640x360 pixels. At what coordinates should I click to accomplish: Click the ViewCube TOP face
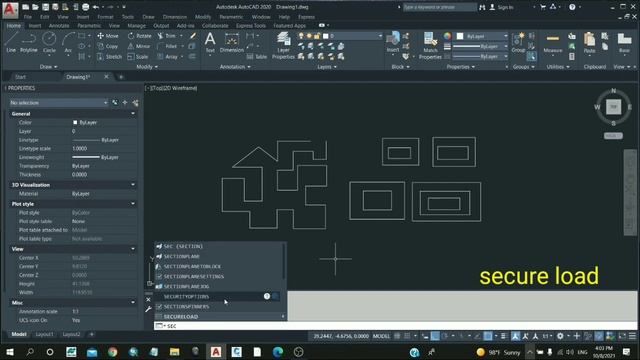click(x=613, y=107)
